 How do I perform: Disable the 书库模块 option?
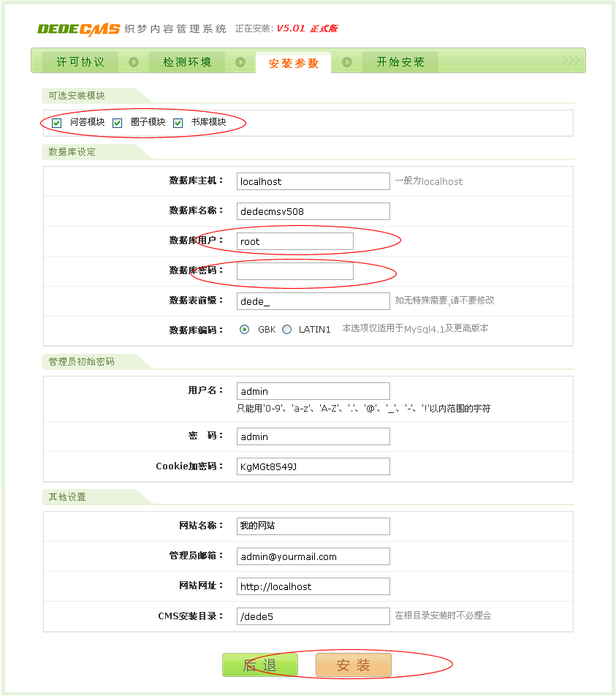click(178, 123)
